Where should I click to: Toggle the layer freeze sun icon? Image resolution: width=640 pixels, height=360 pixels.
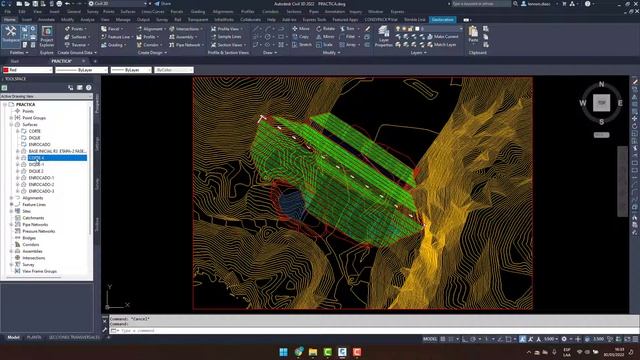pyautogui.click(x=404, y=29)
